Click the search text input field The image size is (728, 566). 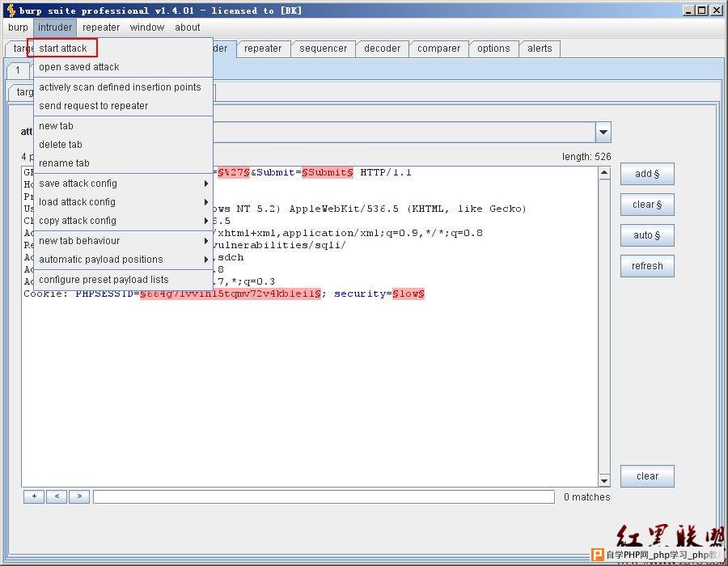pyautogui.click(x=324, y=497)
